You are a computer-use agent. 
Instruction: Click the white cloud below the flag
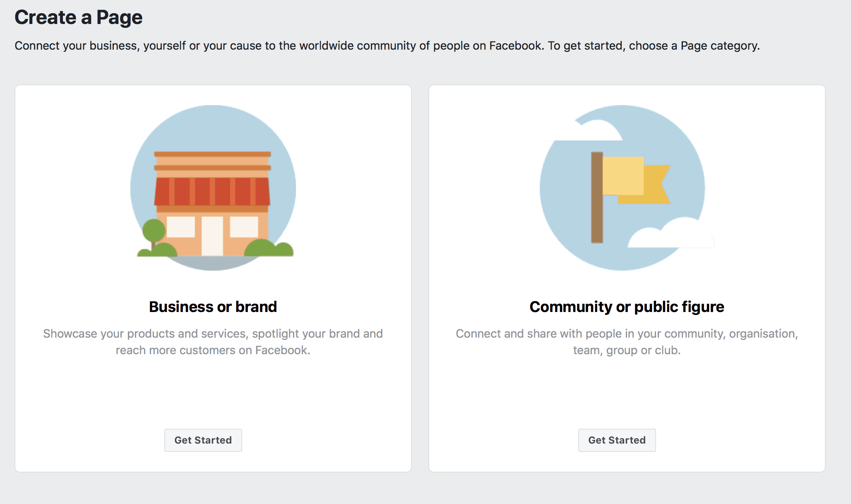671,233
